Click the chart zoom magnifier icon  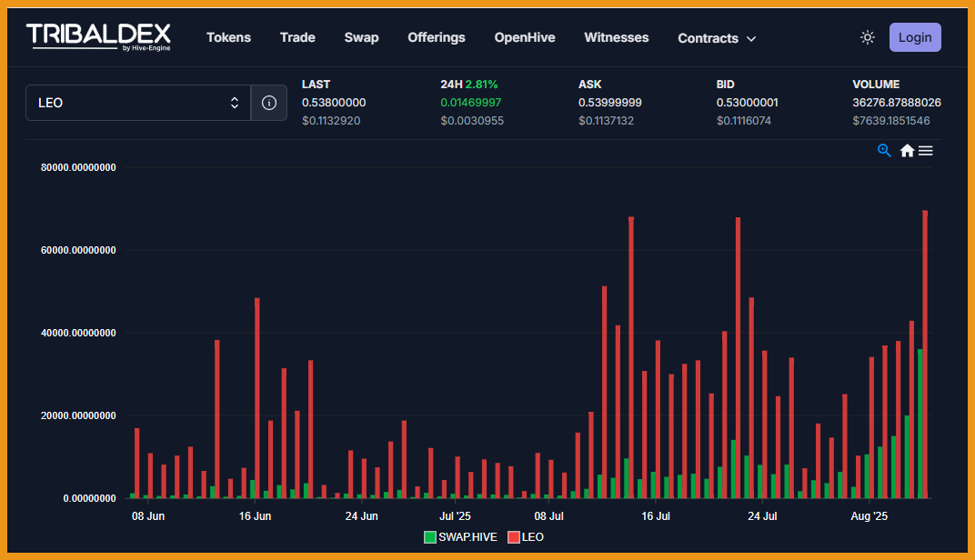click(884, 150)
